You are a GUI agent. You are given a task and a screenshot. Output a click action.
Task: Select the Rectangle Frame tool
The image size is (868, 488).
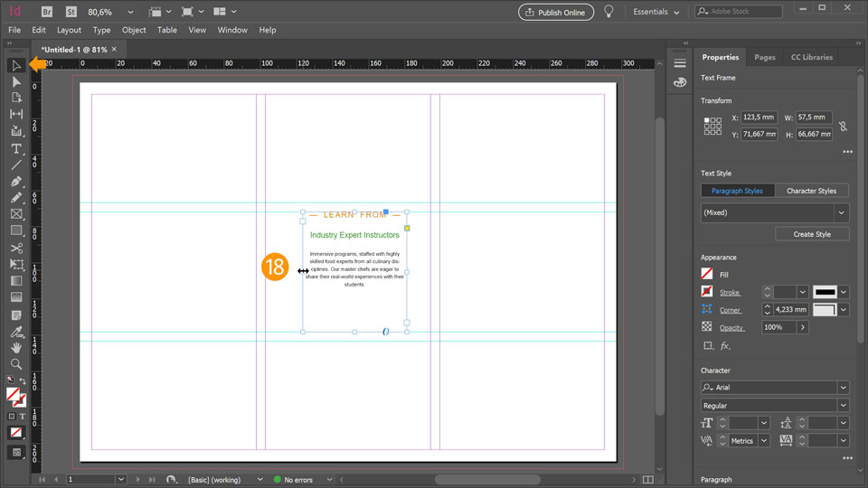(16, 214)
